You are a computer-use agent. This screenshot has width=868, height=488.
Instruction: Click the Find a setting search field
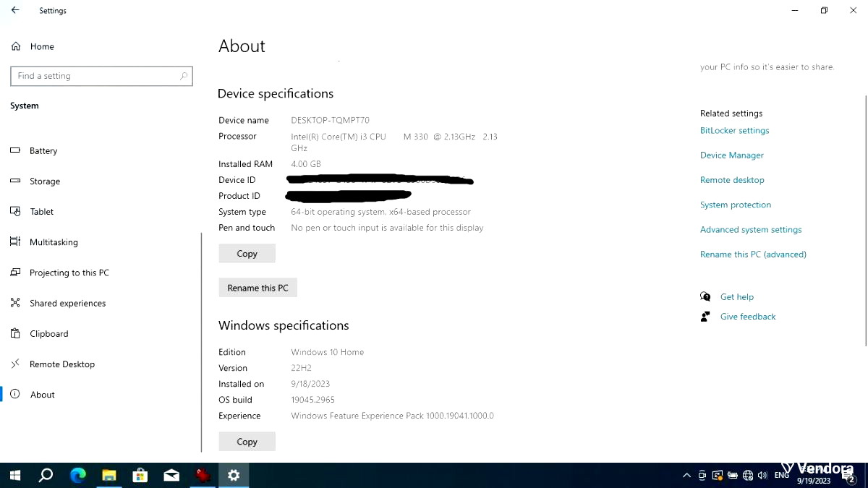[101, 76]
